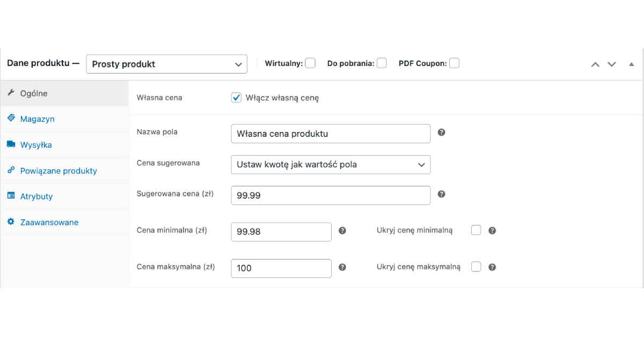
Task: Enable the Wirtualny checkbox
Action: [310, 63]
